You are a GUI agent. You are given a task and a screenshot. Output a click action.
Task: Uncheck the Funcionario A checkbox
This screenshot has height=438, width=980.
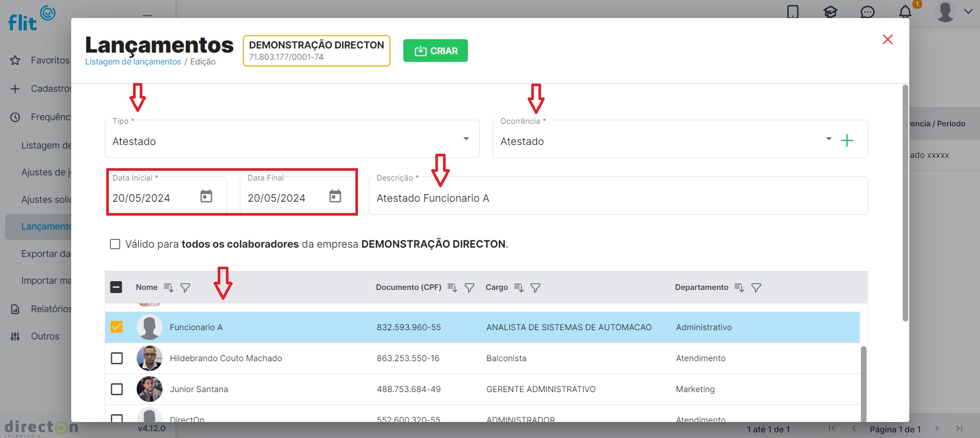click(117, 327)
